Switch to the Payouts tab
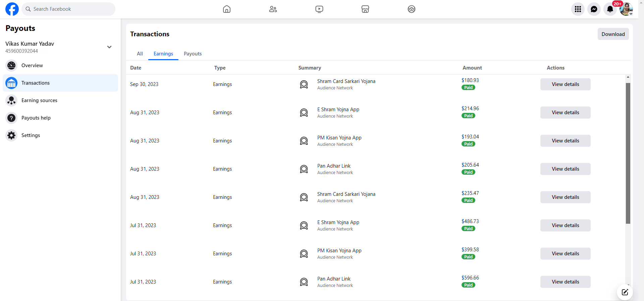 click(193, 54)
